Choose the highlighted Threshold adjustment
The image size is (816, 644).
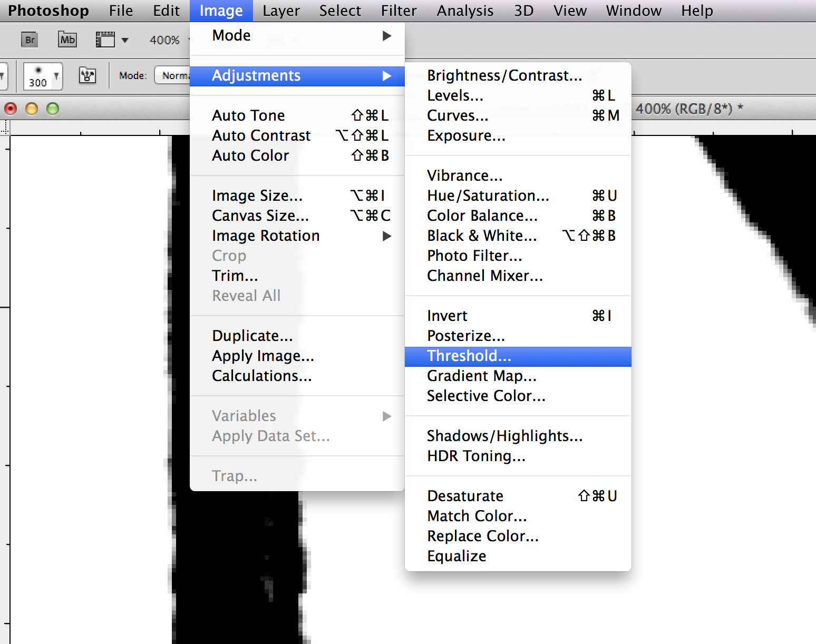[518, 356]
